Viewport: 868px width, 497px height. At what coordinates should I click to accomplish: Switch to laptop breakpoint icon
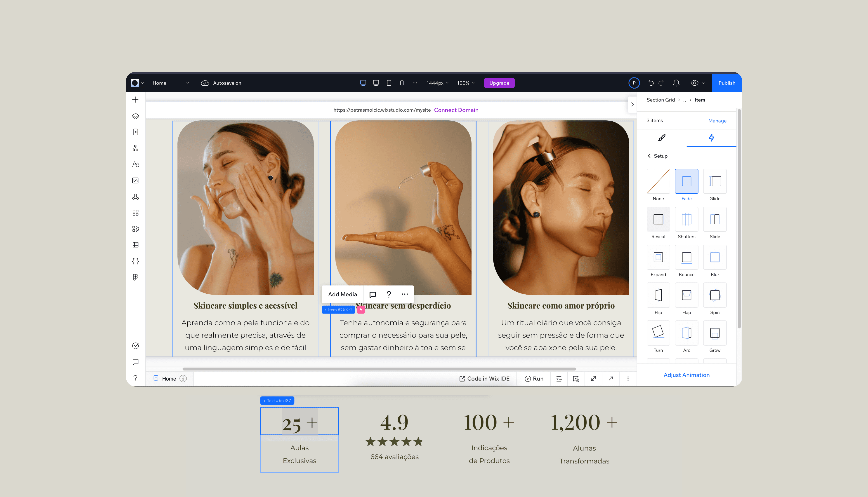tap(376, 83)
